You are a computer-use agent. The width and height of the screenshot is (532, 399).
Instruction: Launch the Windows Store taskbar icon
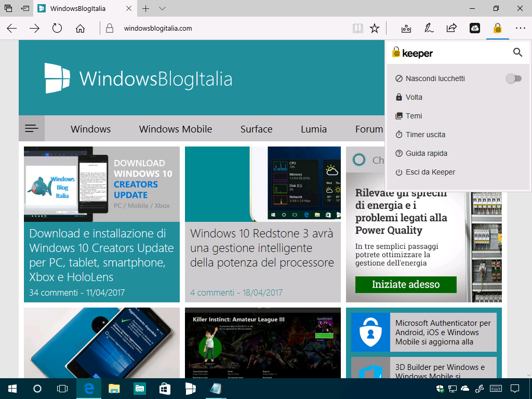165,389
